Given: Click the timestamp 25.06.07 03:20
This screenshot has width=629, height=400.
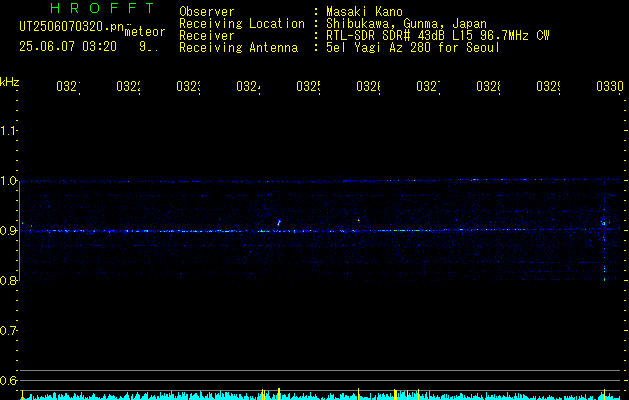Looking at the screenshot, I should pyautogui.click(x=68, y=47).
